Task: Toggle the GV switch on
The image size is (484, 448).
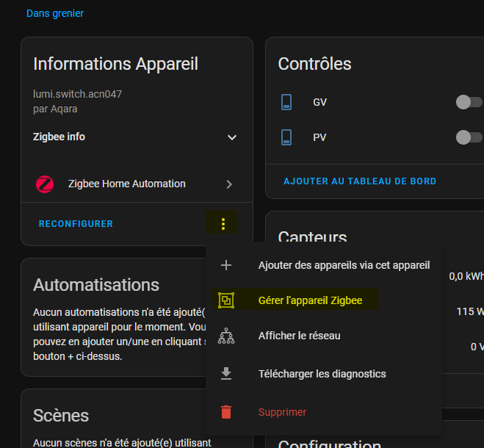Action: pos(469,102)
